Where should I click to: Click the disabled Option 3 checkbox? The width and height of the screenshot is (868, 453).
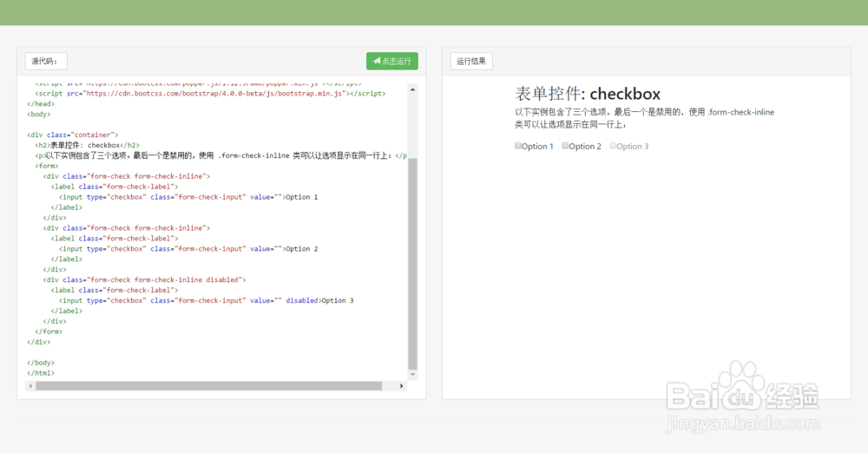click(613, 146)
